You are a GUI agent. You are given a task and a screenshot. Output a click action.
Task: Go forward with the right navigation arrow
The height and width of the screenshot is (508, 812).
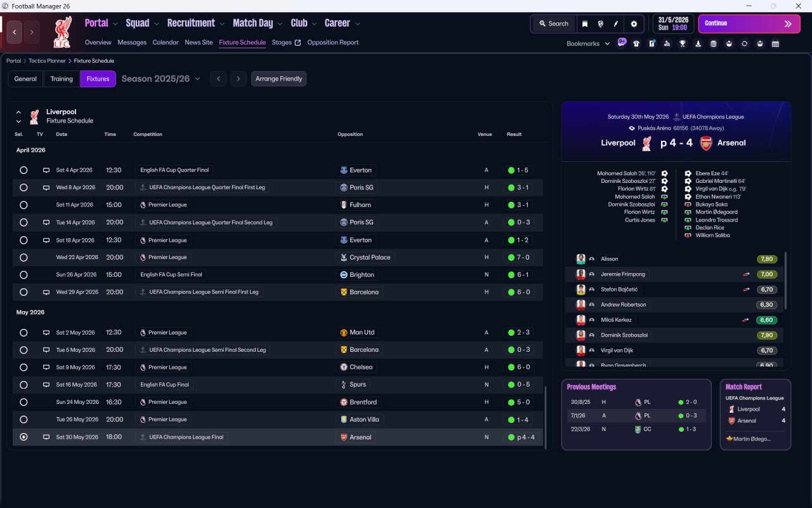32,32
